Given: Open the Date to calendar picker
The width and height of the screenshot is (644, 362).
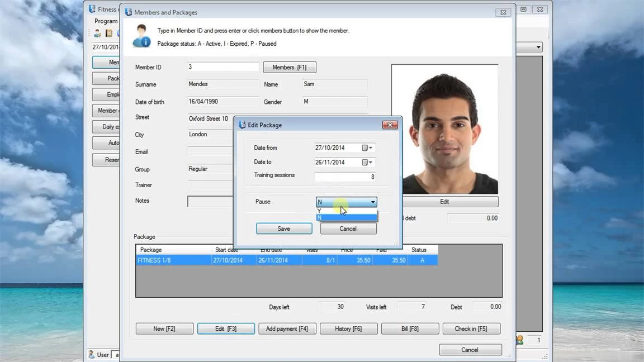Looking at the screenshot, I should click(x=367, y=163).
